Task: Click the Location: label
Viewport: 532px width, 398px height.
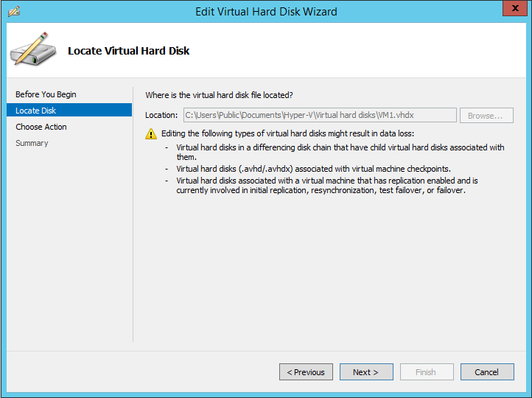Action: pyautogui.click(x=161, y=116)
